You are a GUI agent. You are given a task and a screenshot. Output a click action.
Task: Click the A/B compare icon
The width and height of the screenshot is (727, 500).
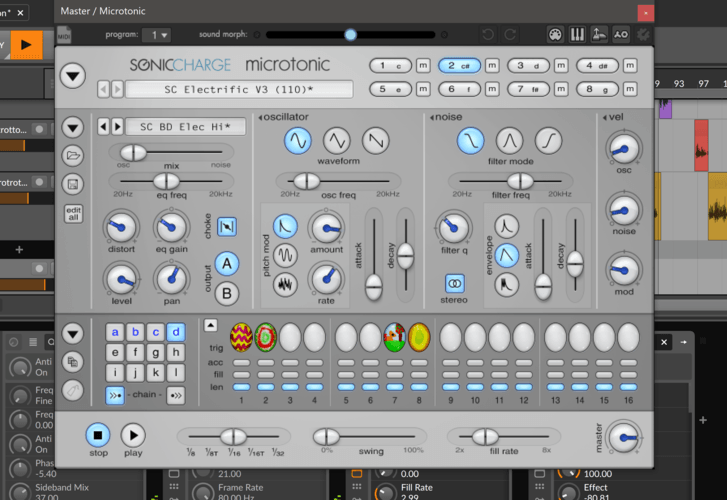pyautogui.click(x=621, y=34)
